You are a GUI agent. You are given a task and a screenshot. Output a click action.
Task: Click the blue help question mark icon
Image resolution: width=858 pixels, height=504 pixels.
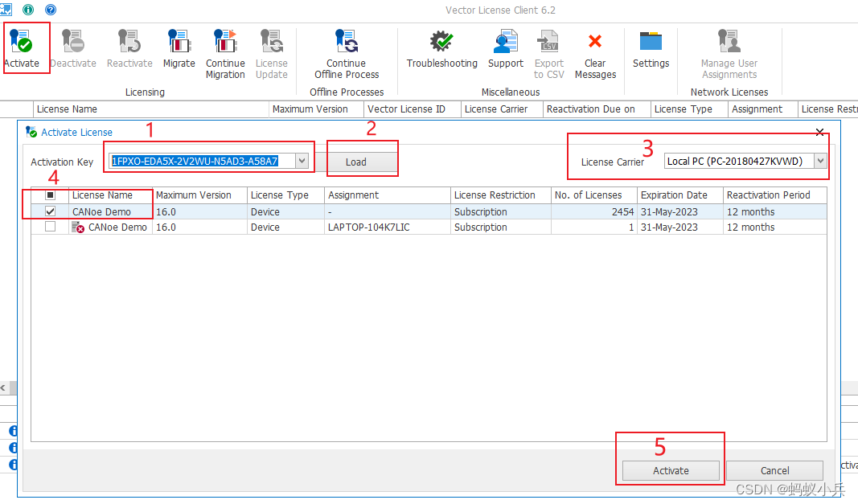point(51,10)
